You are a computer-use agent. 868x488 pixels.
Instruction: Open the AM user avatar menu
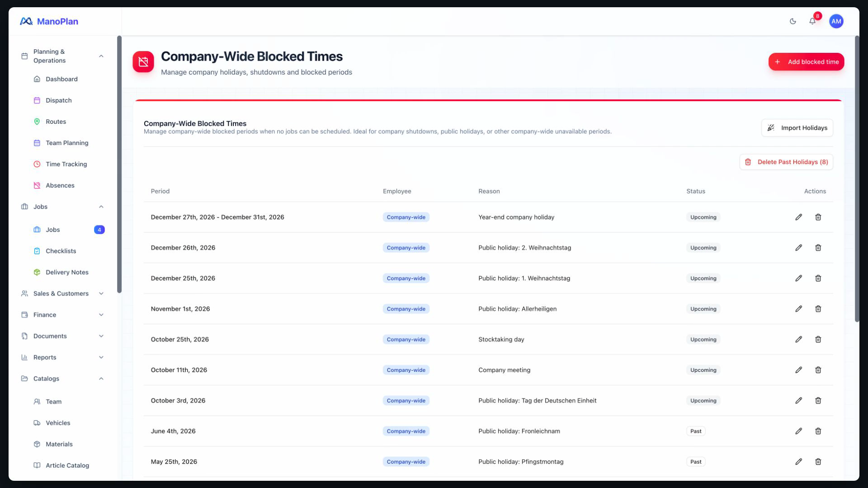836,21
